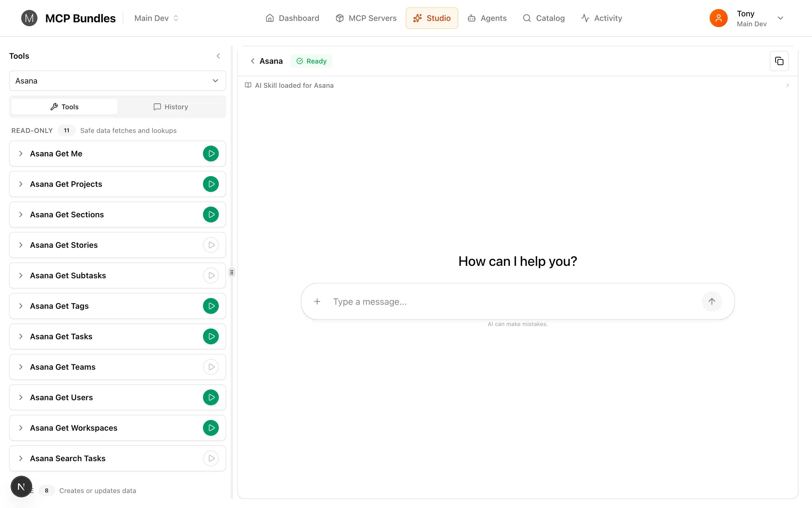Click the play icon for Asana Get Subtasks
Viewport: 812px width, 508px height.
click(211, 275)
